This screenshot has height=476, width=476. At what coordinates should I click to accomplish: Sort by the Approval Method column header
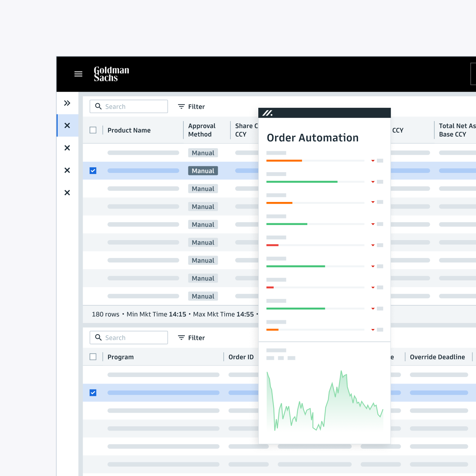pyautogui.click(x=202, y=130)
